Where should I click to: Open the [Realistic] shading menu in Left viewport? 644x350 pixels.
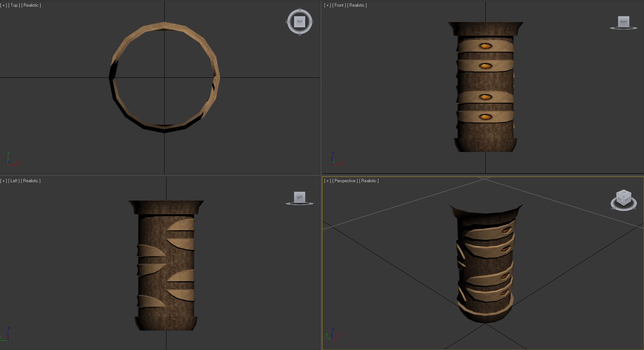[x=31, y=181]
